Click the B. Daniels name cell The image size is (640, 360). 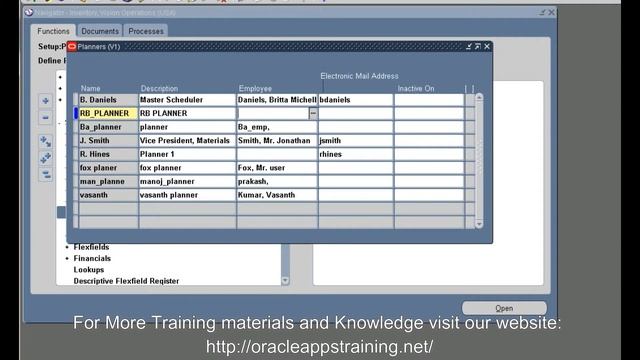coord(108,100)
